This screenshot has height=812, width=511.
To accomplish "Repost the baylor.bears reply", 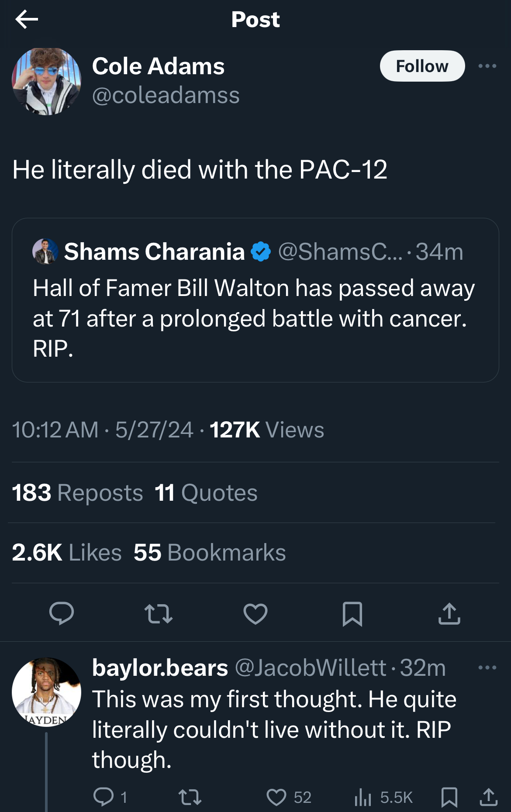I will click(190, 797).
